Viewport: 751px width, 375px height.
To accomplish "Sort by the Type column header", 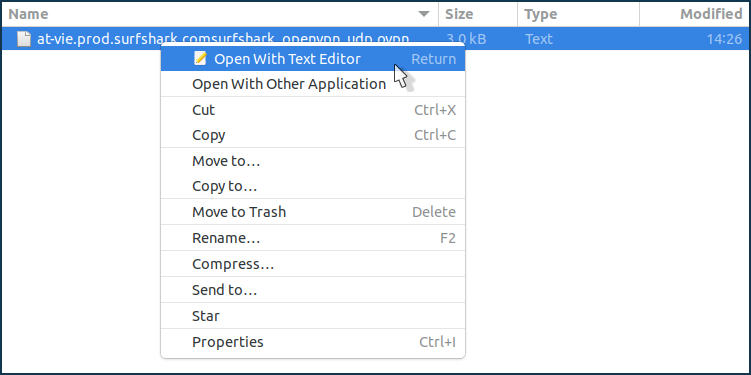I will (578, 14).
